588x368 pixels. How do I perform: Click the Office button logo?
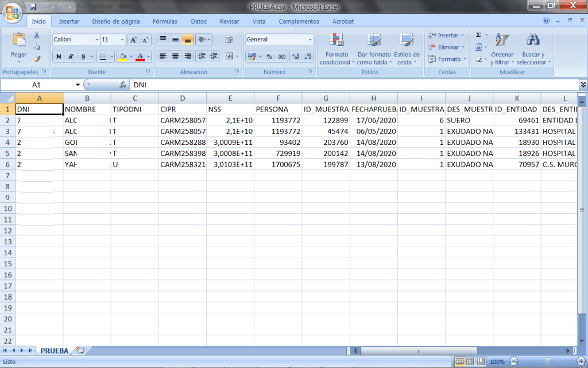pos(13,10)
